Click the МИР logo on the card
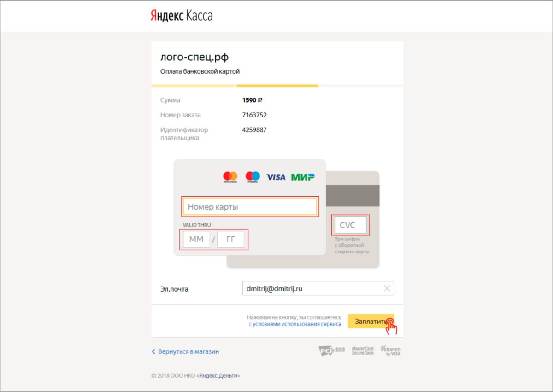 coord(303,177)
